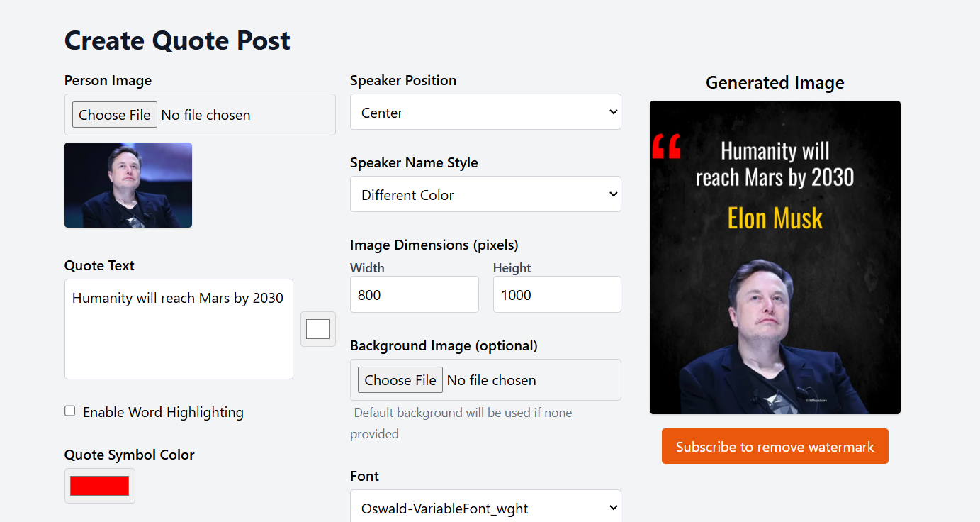Click Subscribe to remove watermark button
This screenshot has height=522, width=980.
(775, 446)
